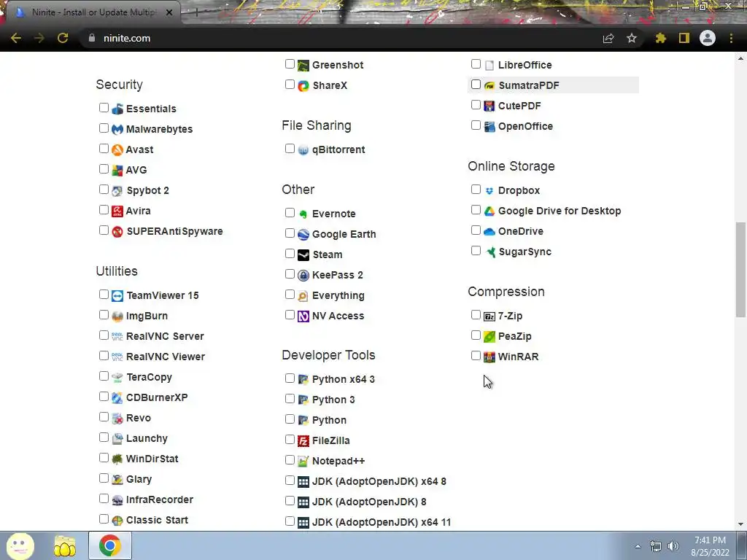Open Chrome's three-dot menu

click(x=731, y=38)
